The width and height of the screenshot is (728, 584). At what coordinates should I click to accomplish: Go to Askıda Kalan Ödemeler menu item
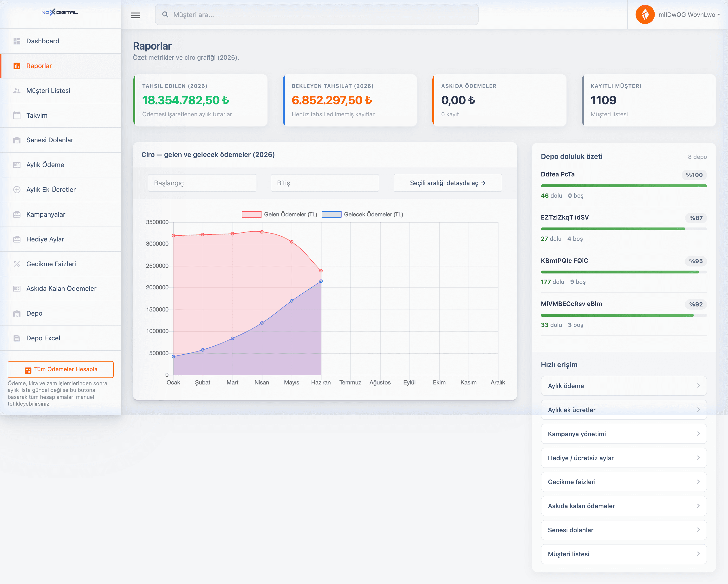pyautogui.click(x=61, y=289)
